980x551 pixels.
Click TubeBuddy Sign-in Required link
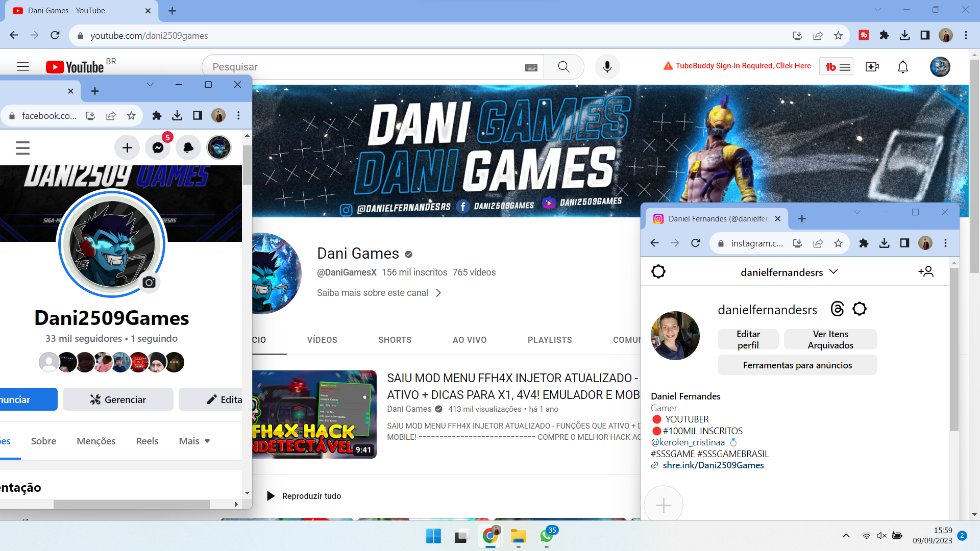click(737, 66)
